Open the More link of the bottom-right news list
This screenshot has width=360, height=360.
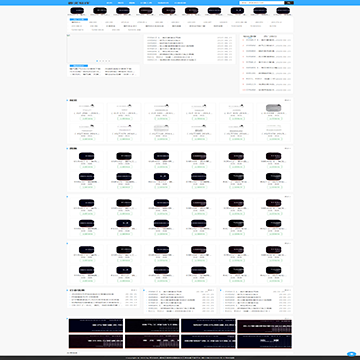pos(288,290)
